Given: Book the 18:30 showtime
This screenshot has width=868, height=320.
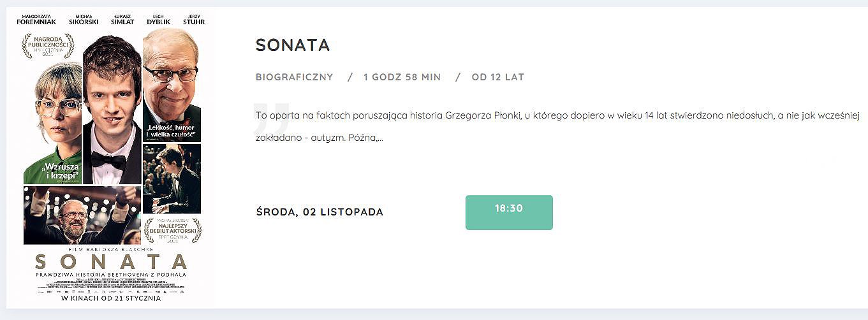Looking at the screenshot, I should 509,212.
